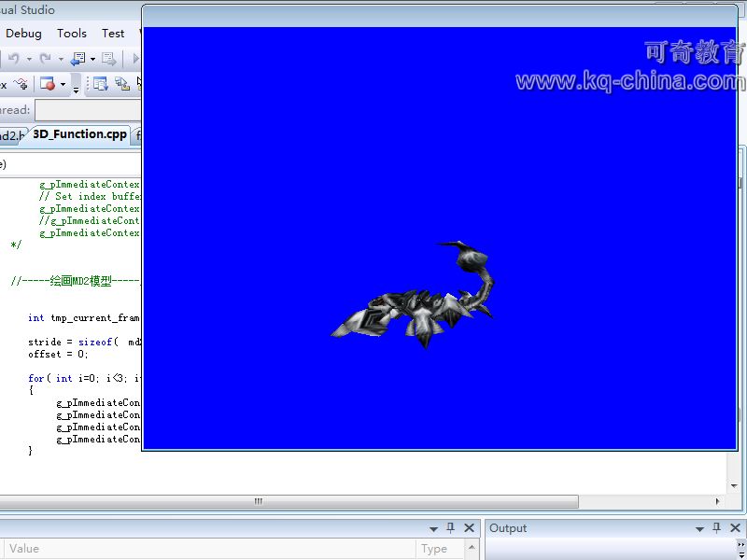Click the code editor horizontal scrollbar thumb
The image size is (747, 560).
(x=259, y=501)
